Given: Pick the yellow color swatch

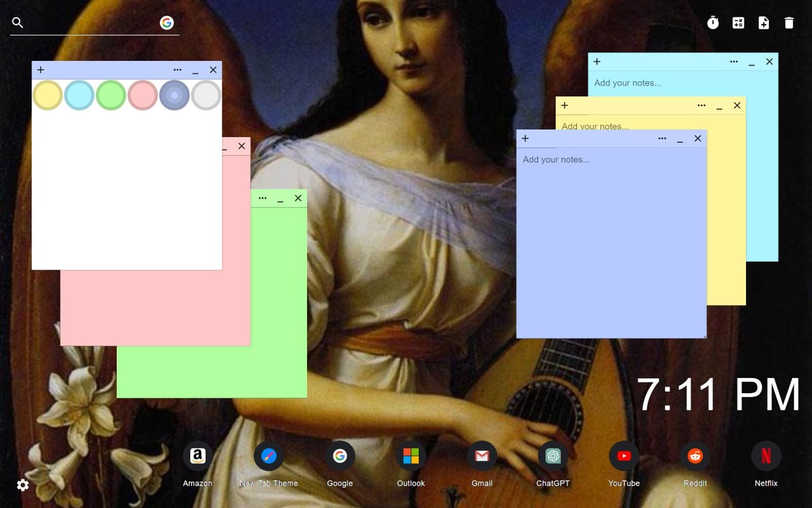Looking at the screenshot, I should pyautogui.click(x=48, y=95).
